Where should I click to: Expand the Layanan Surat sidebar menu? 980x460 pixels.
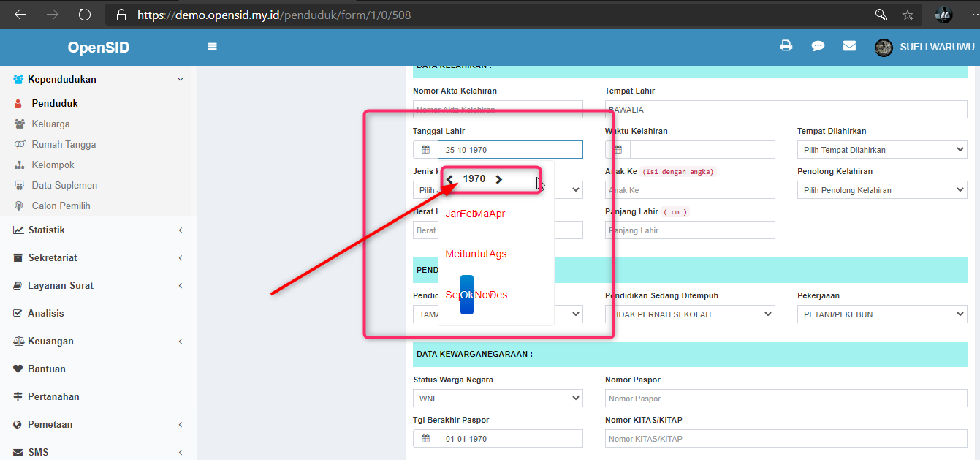[x=99, y=285]
